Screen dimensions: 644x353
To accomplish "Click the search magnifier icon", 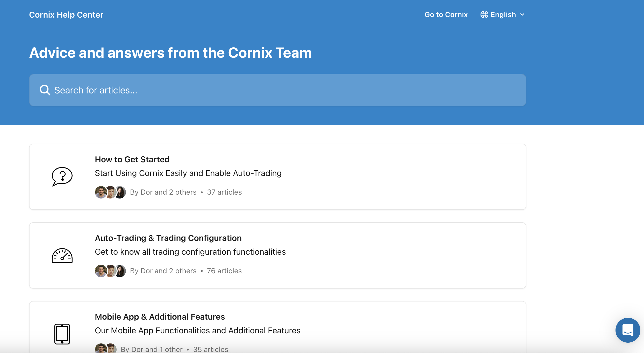I will [45, 90].
